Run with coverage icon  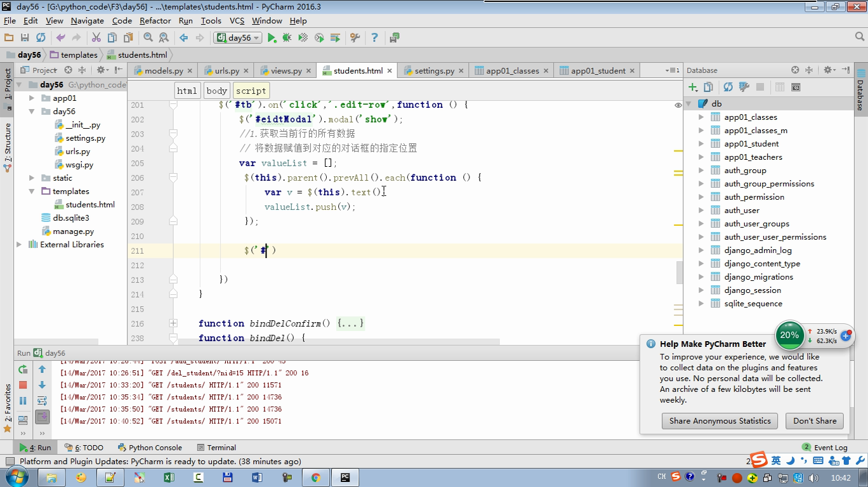pos(303,38)
